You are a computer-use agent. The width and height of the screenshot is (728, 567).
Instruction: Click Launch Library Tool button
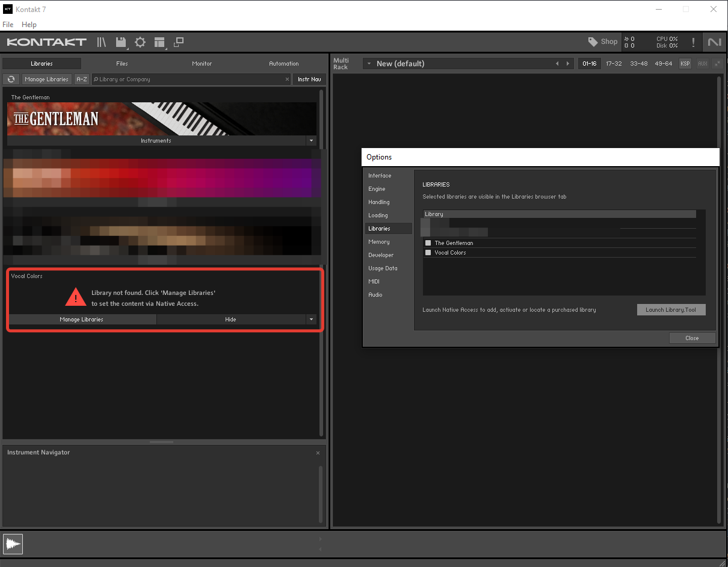point(671,310)
